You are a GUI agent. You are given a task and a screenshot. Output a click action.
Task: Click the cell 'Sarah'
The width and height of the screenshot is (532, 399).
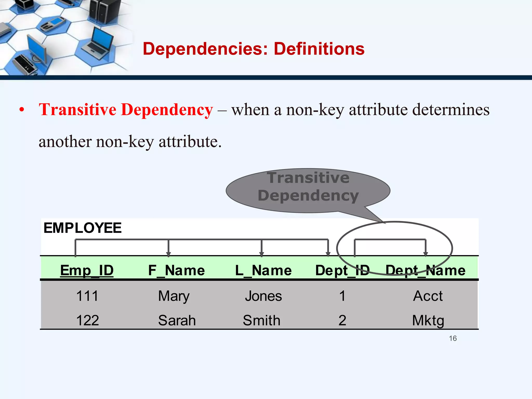[177, 320]
